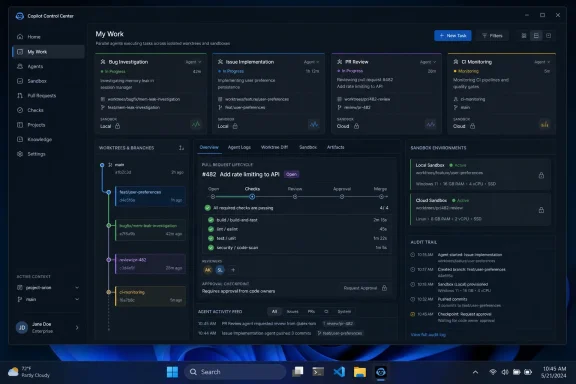Open the View full audit log link
The height and width of the screenshot is (384, 576).
[x=428, y=335]
